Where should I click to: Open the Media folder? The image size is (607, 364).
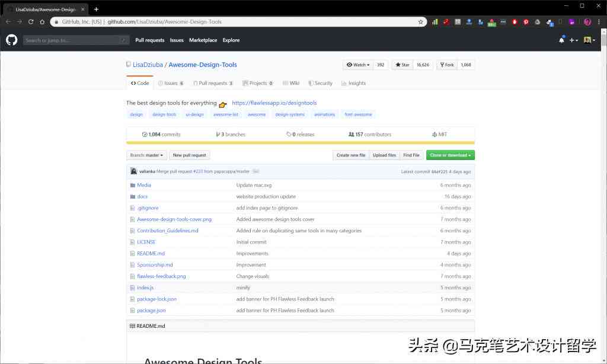coord(144,185)
